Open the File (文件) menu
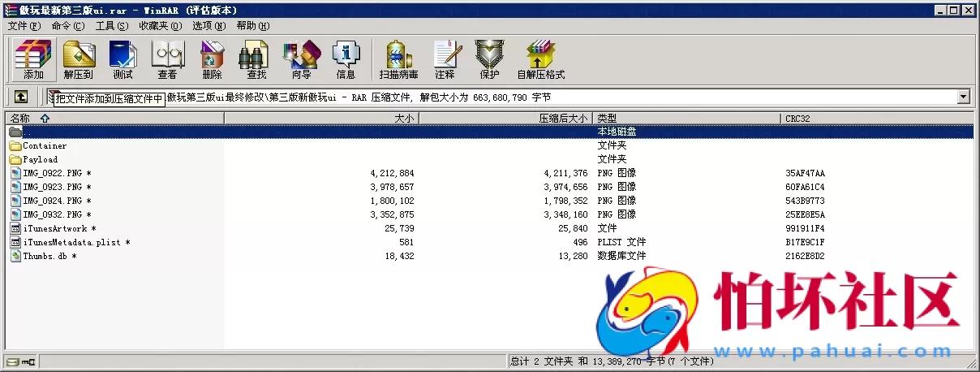980x372 pixels. pyautogui.click(x=24, y=26)
